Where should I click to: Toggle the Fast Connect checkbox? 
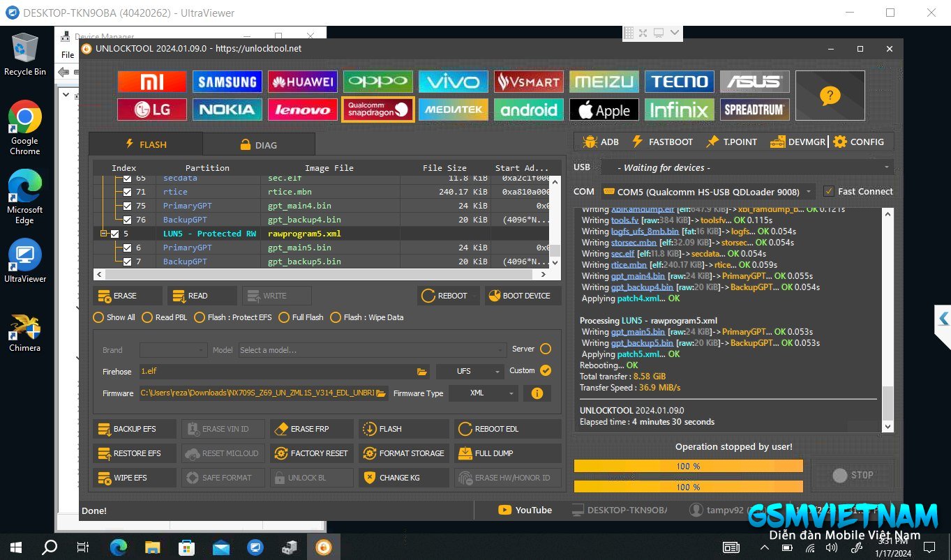tap(829, 191)
